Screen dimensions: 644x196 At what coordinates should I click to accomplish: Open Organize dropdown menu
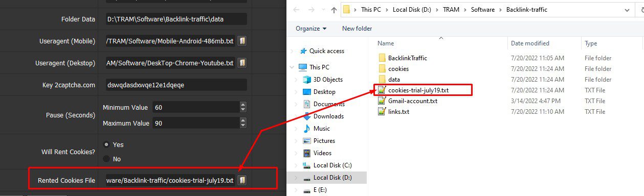310,29
